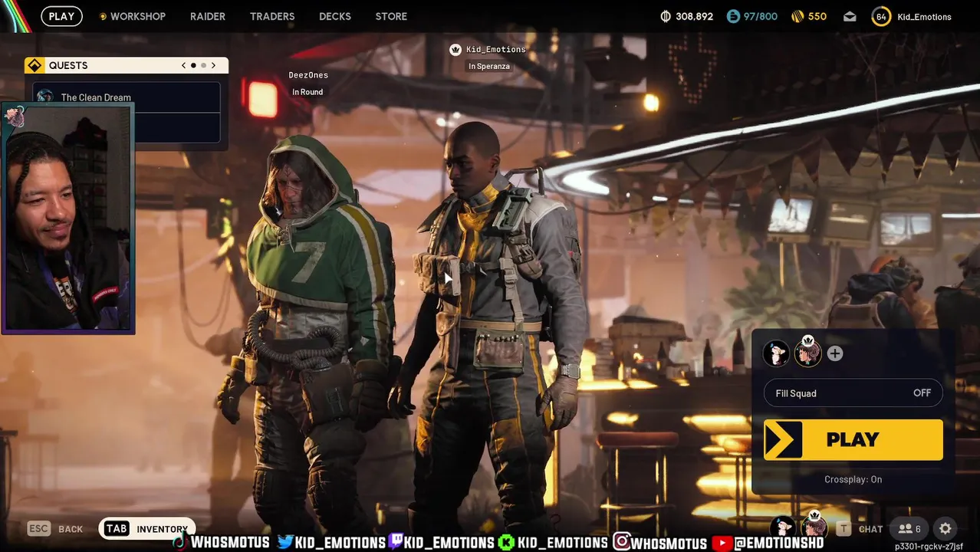Open INVENTORY with the TAB button
Viewport: 980px width, 552px height.
(x=146, y=528)
